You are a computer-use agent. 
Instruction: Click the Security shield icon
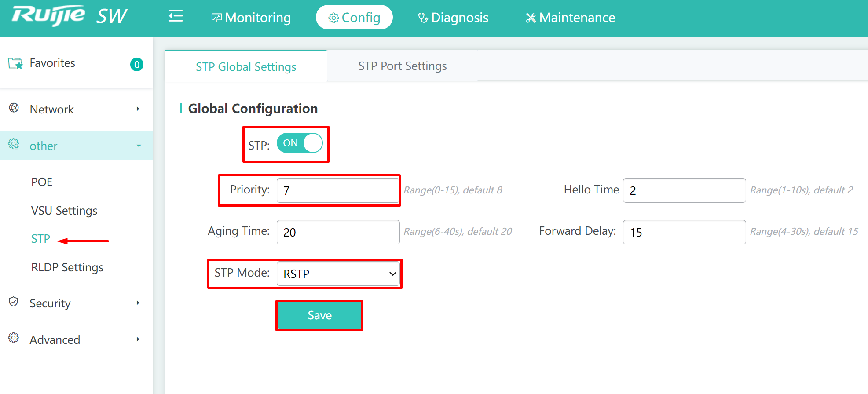click(x=14, y=302)
